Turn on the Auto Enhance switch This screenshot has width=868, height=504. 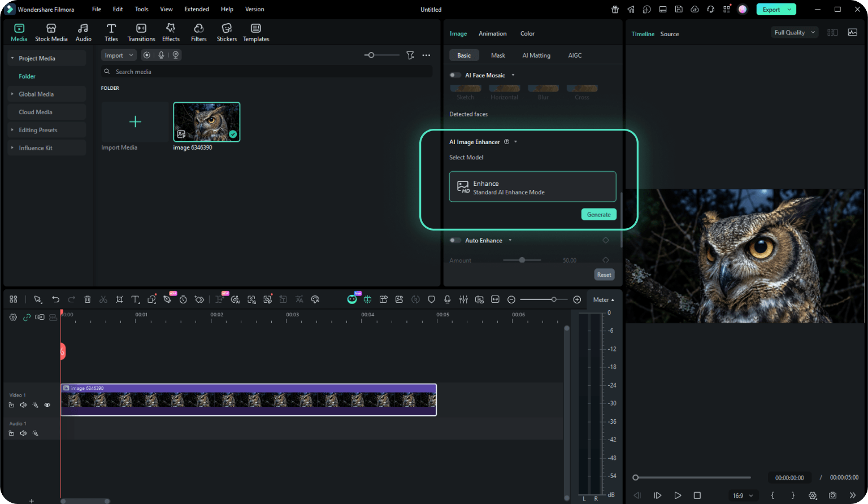455,241
